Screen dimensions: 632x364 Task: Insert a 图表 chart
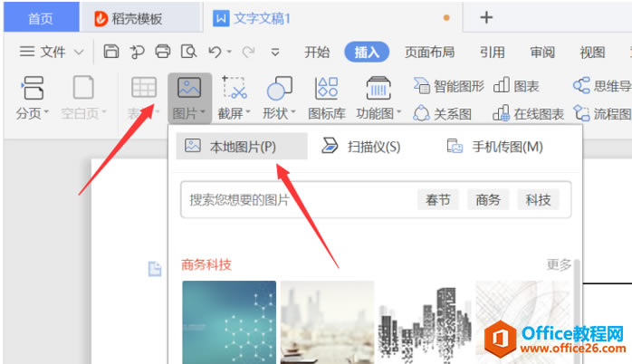(x=516, y=86)
